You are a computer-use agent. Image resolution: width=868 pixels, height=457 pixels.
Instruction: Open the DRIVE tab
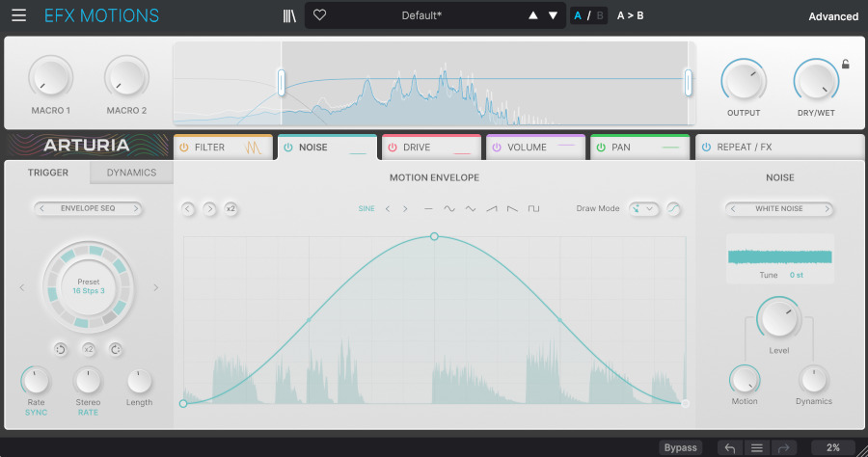[x=432, y=148]
